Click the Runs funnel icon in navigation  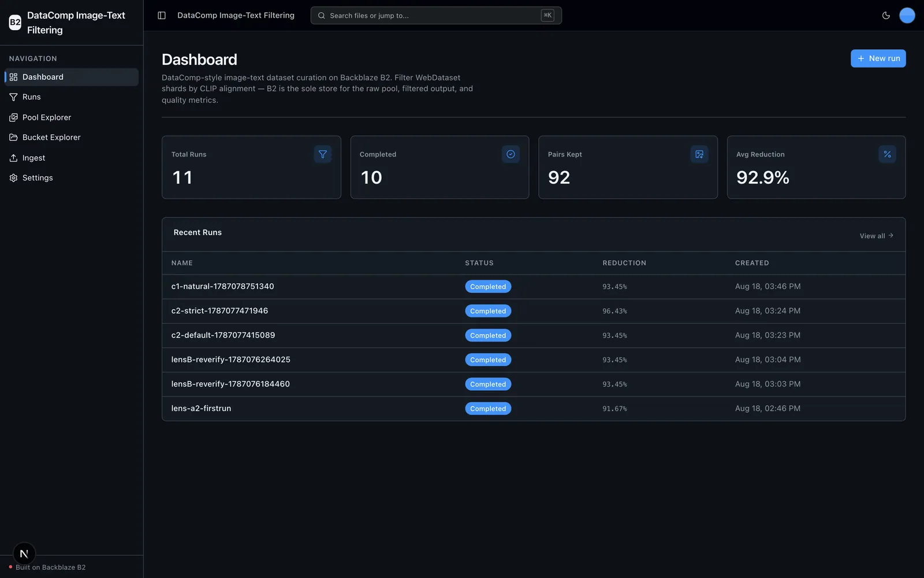[13, 97]
